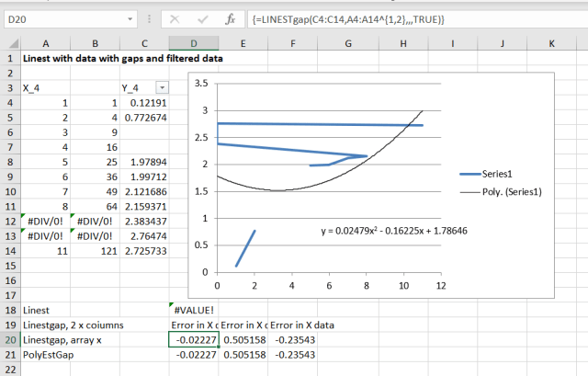588x376 pixels.
Task: Select row 20 header
Action: coord(9,339)
